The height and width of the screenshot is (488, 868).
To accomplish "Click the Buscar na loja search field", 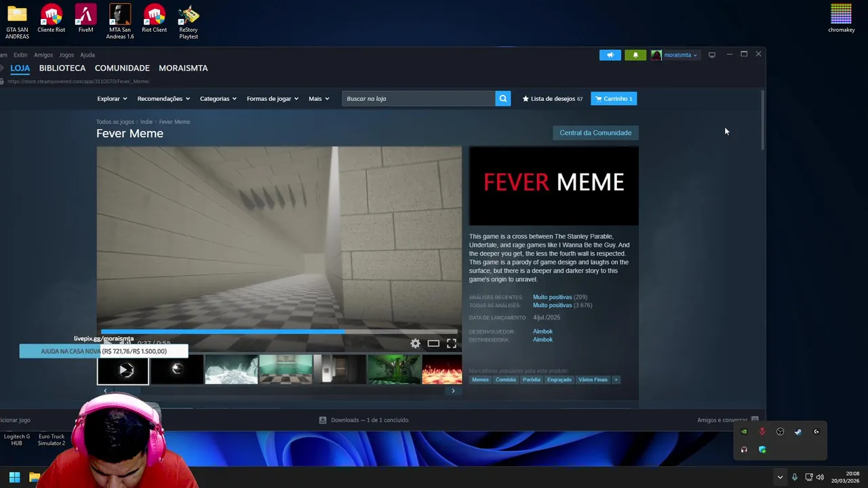I will tap(418, 99).
